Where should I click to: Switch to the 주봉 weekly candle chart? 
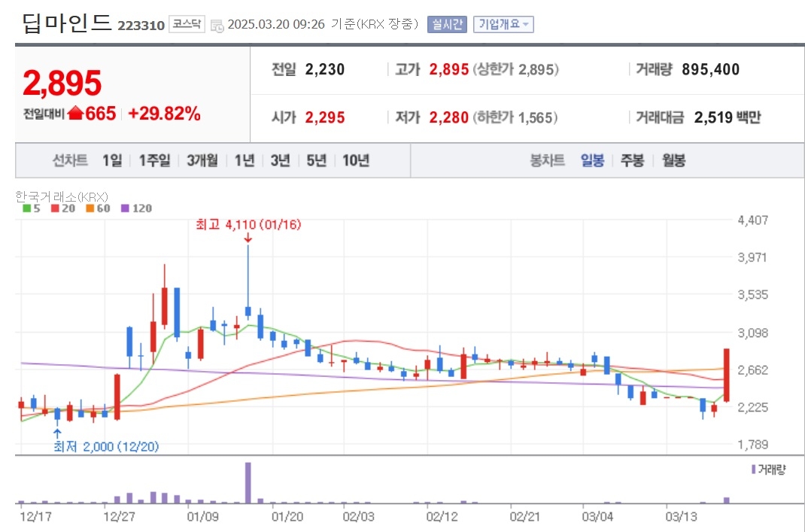633,161
